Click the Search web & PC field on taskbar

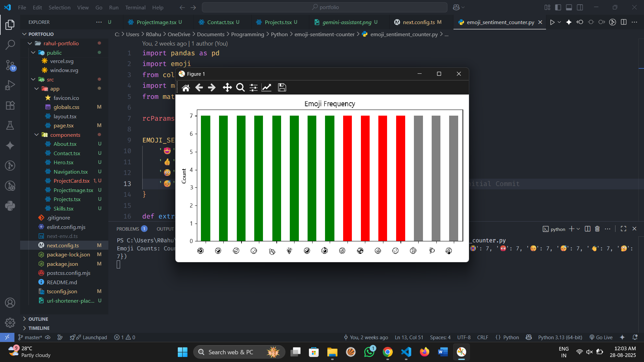(239, 352)
